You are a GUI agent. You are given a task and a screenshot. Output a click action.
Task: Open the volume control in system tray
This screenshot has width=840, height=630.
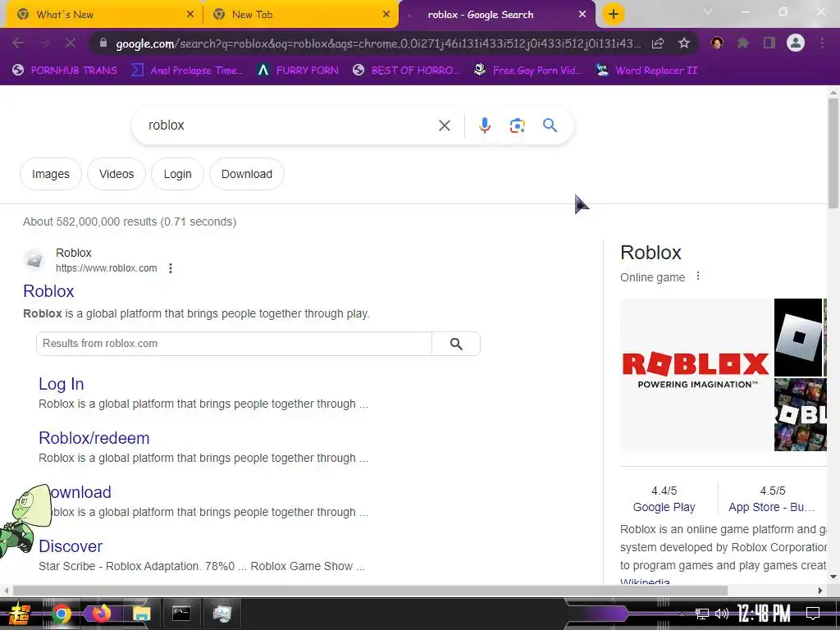coord(722,614)
